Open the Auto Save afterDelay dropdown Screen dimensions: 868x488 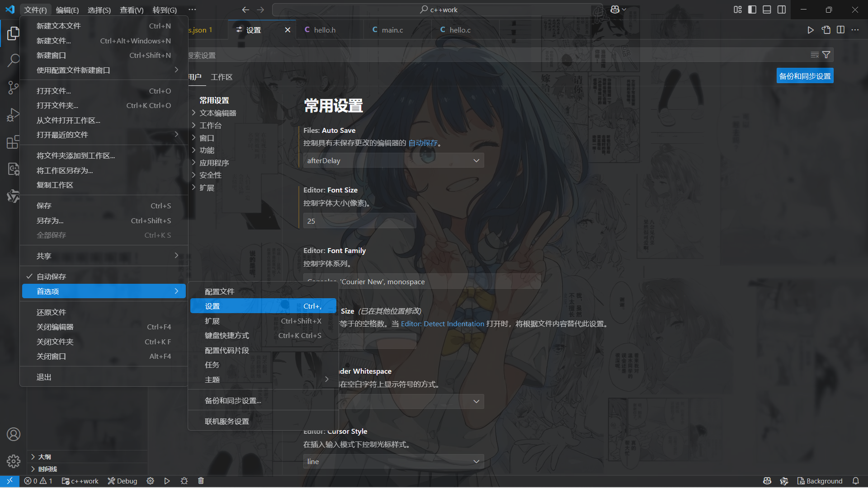pyautogui.click(x=393, y=160)
